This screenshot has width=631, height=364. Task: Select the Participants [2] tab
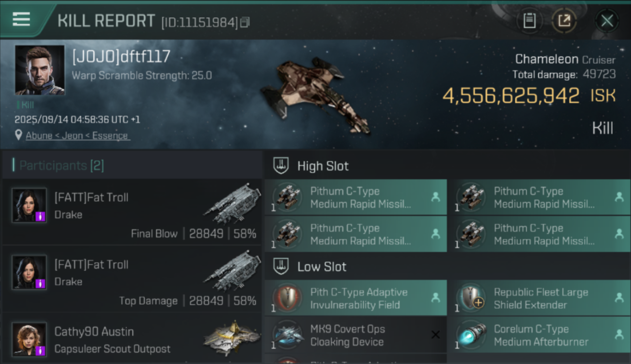pos(62,166)
